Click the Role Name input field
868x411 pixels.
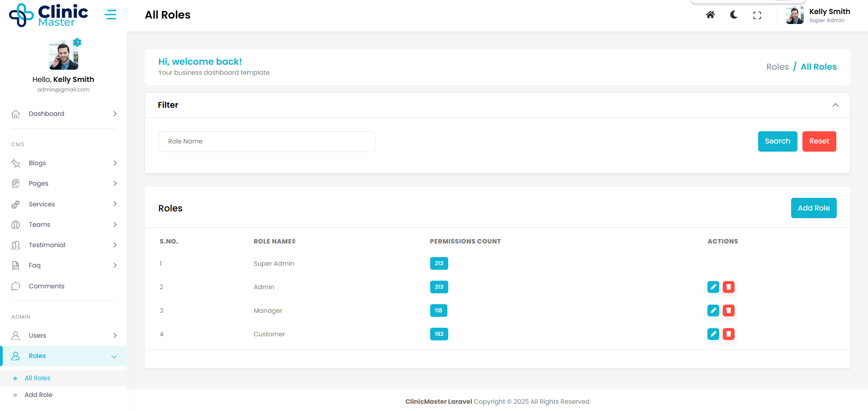[x=267, y=142]
